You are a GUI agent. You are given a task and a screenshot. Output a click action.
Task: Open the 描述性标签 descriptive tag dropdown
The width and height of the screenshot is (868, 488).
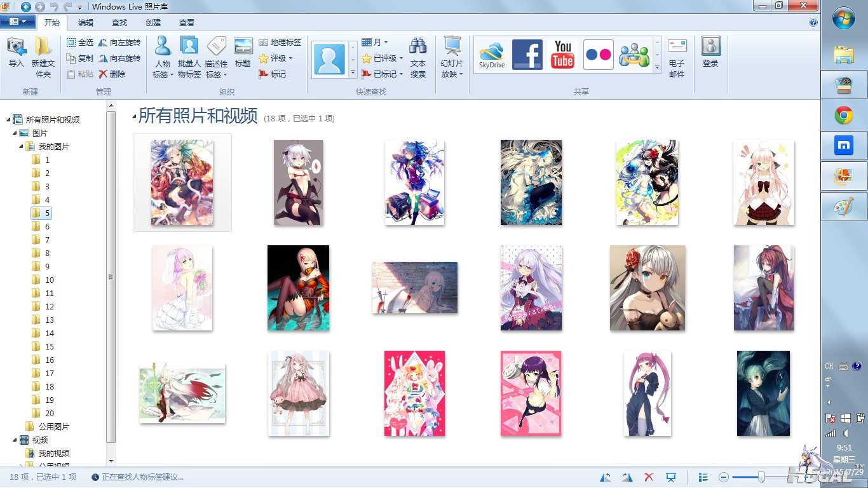(x=216, y=58)
